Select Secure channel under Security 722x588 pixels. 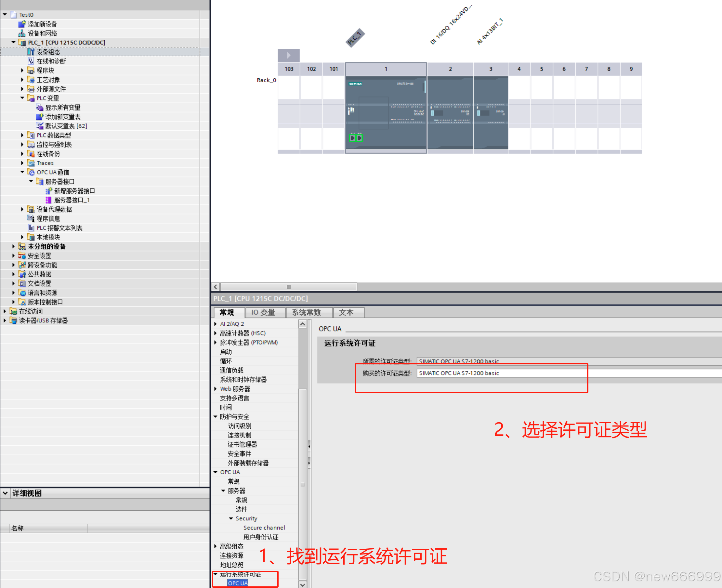(264, 528)
